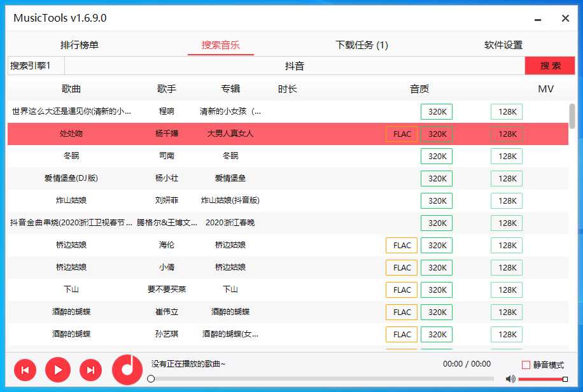Download 爱情堡垒(DJ版) in 128K

click(507, 179)
